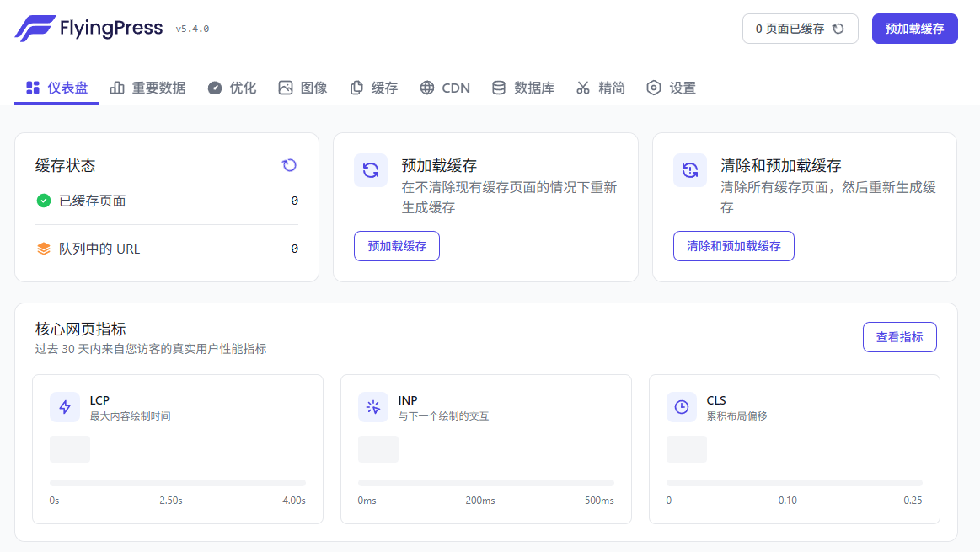Click the 累积布局偏移 label
This screenshot has height=552, width=980.
(x=736, y=416)
